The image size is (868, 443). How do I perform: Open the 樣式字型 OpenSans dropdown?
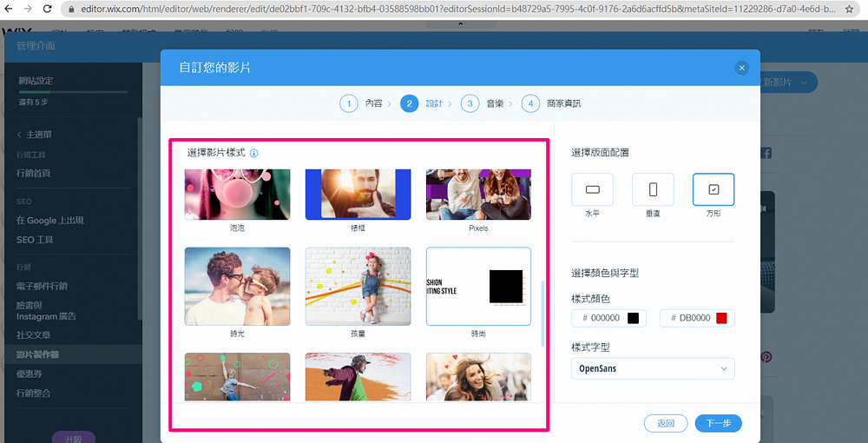click(x=654, y=369)
